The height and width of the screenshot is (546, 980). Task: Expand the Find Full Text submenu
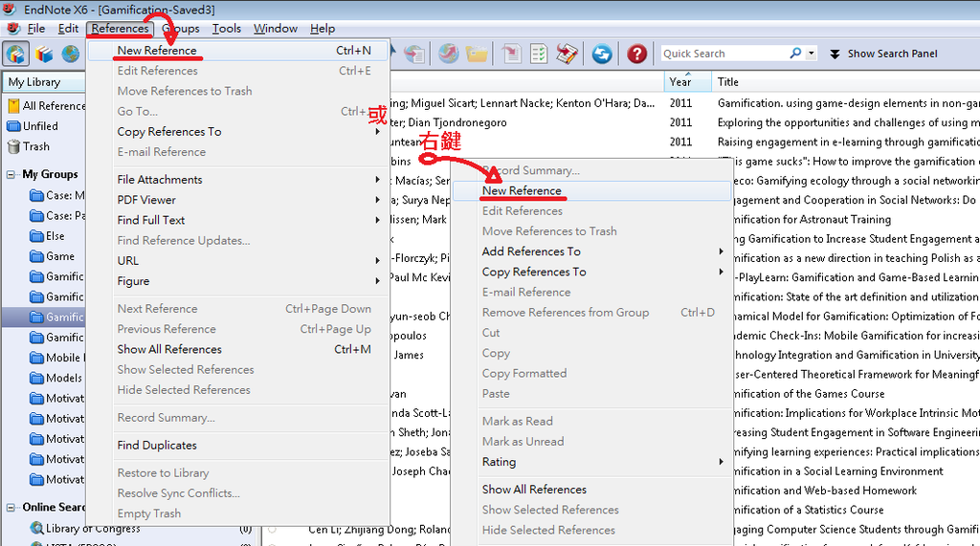point(377,220)
